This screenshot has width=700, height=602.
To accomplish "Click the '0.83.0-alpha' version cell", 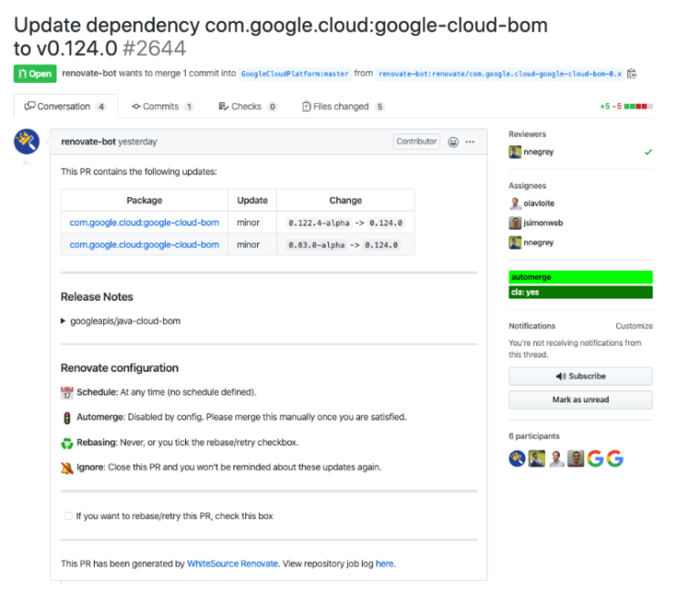I will coord(316,245).
